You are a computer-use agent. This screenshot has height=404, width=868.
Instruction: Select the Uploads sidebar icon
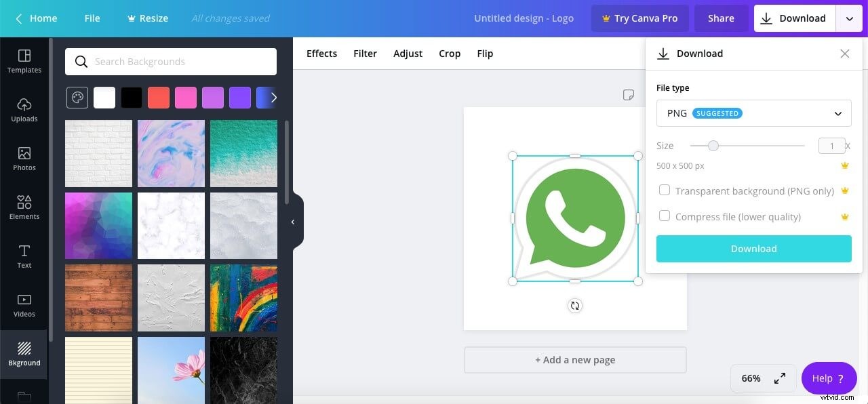coord(24,110)
